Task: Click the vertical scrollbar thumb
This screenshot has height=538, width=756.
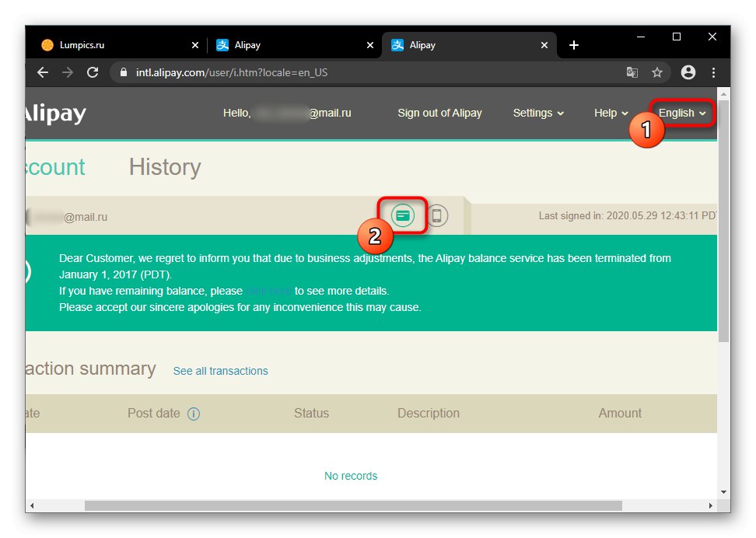Action: [x=723, y=222]
